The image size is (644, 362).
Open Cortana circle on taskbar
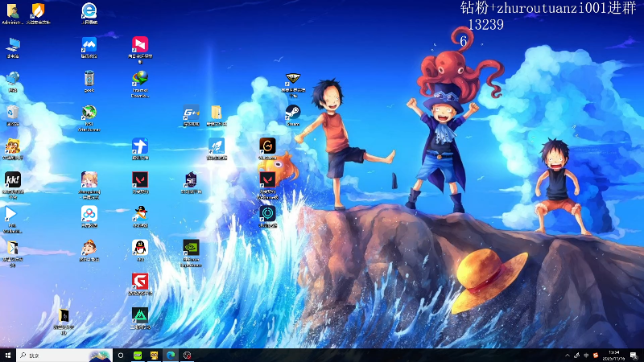(x=121, y=356)
